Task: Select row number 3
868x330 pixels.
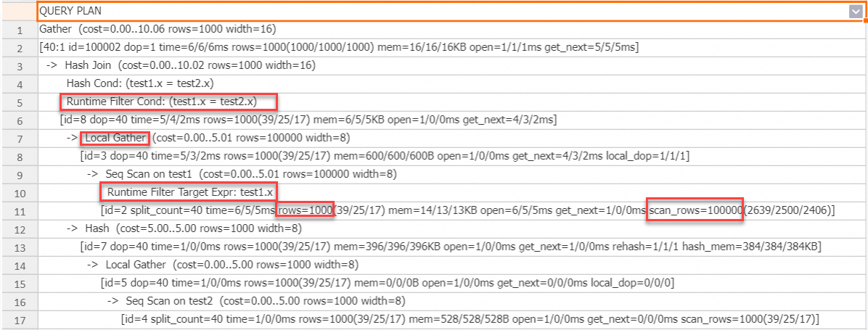Action: (x=18, y=65)
